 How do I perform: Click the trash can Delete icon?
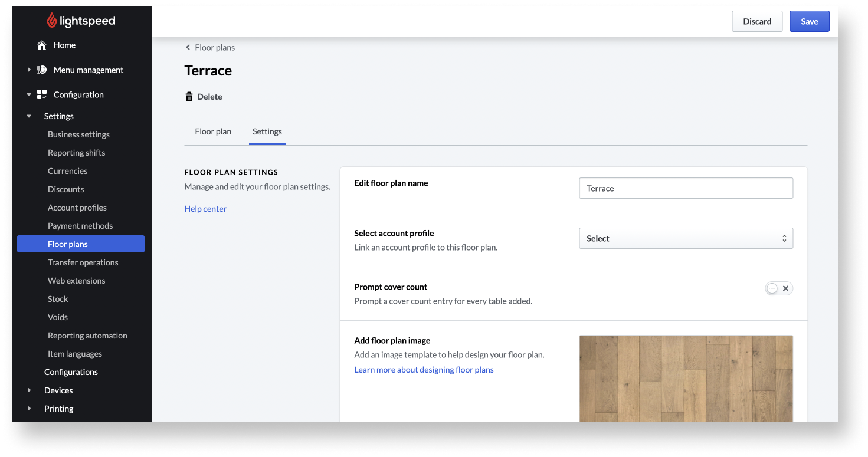[189, 97]
